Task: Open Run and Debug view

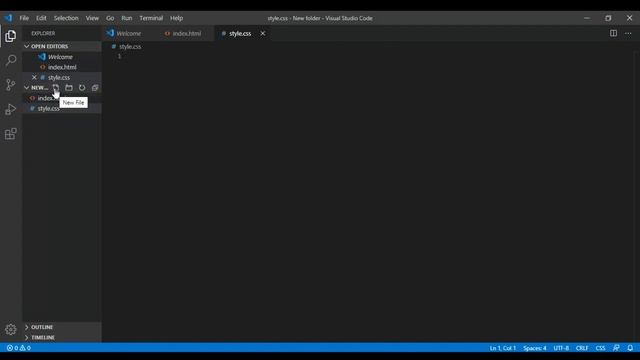Action: [x=11, y=109]
